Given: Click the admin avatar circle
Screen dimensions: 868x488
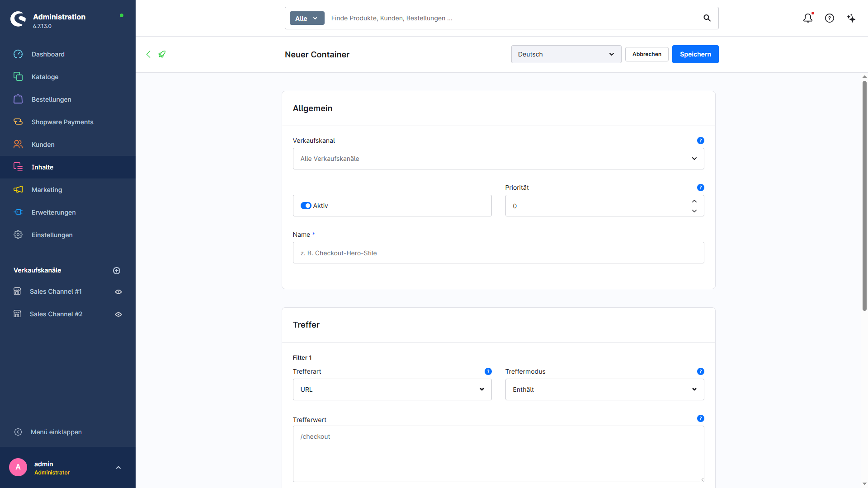Looking at the screenshot, I should click(18, 467).
